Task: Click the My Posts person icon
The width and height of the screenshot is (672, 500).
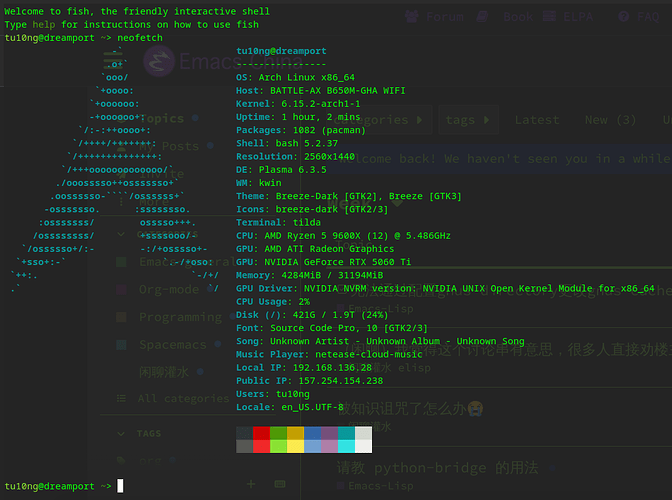Action: pyautogui.click(x=122, y=146)
